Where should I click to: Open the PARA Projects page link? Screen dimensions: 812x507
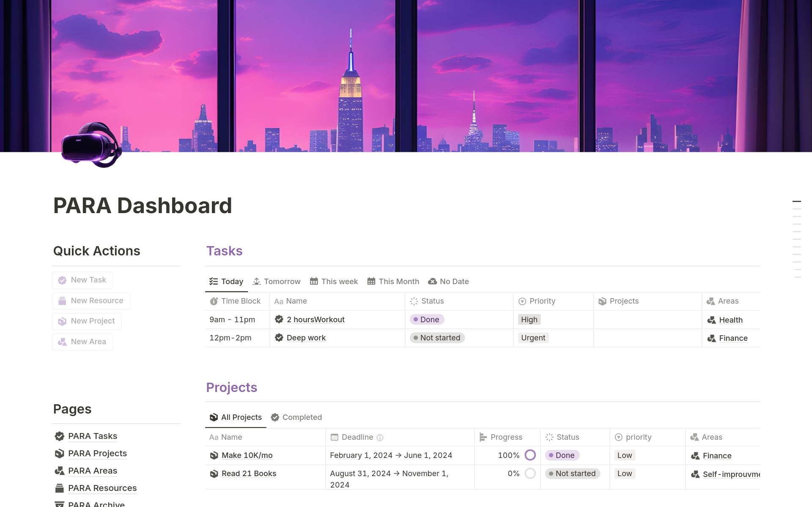point(97,454)
